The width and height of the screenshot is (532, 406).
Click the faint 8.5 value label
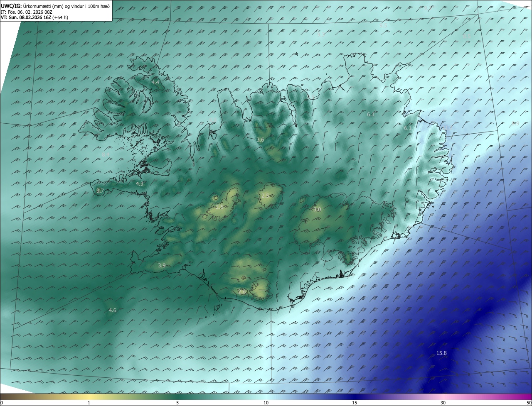467,36
